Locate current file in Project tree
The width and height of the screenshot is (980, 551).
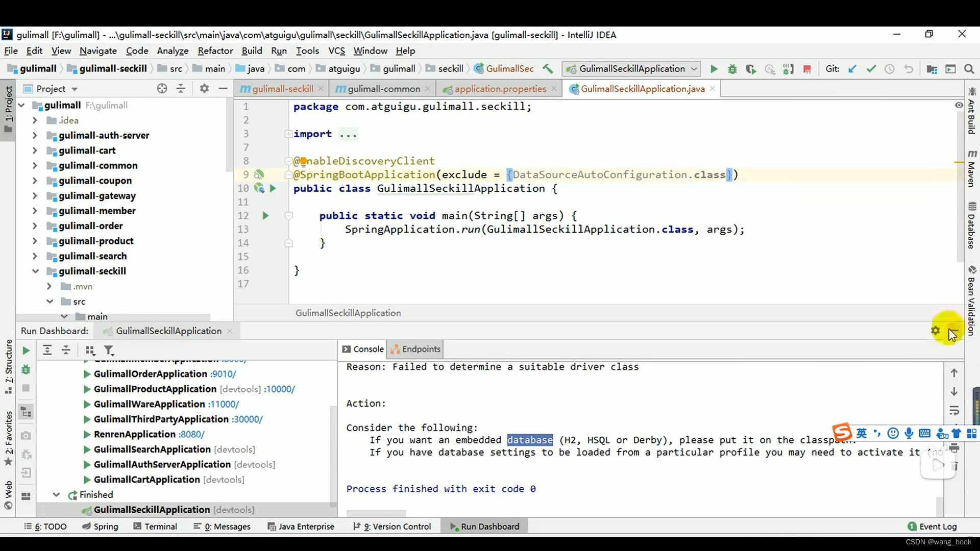click(162, 88)
